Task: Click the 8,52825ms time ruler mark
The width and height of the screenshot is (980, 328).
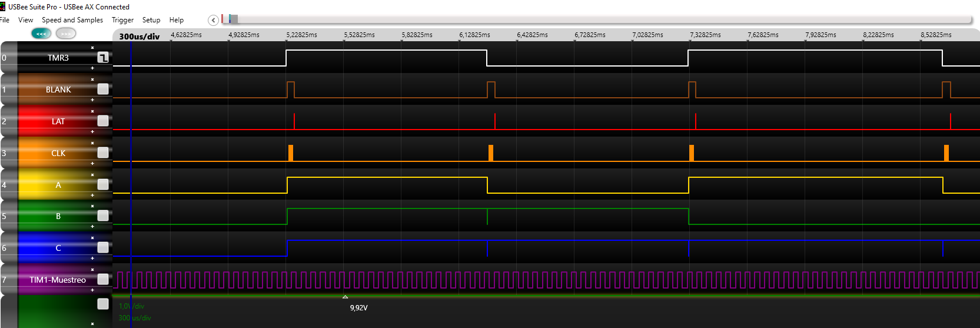Action: [x=936, y=35]
